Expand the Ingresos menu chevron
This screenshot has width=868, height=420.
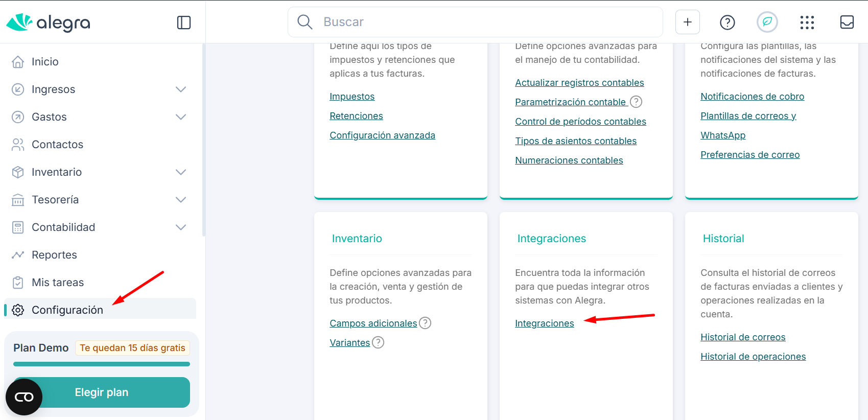tap(181, 89)
